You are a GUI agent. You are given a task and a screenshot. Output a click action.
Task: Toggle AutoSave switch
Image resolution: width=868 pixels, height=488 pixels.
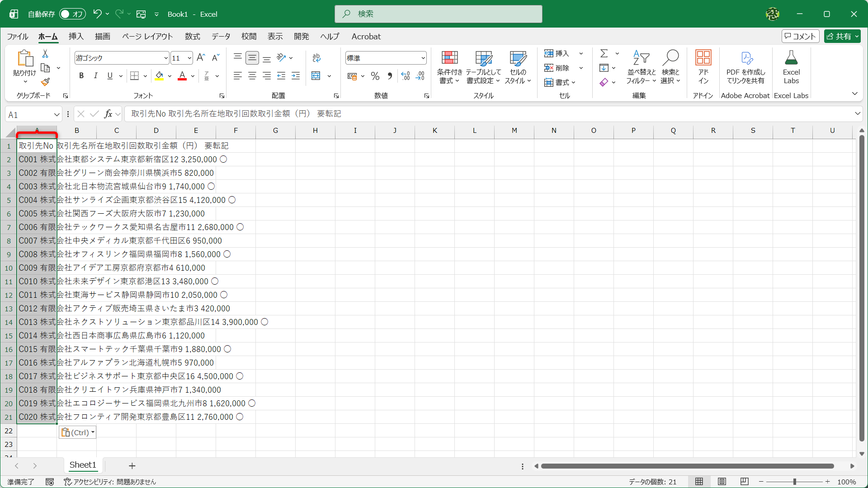(x=72, y=14)
